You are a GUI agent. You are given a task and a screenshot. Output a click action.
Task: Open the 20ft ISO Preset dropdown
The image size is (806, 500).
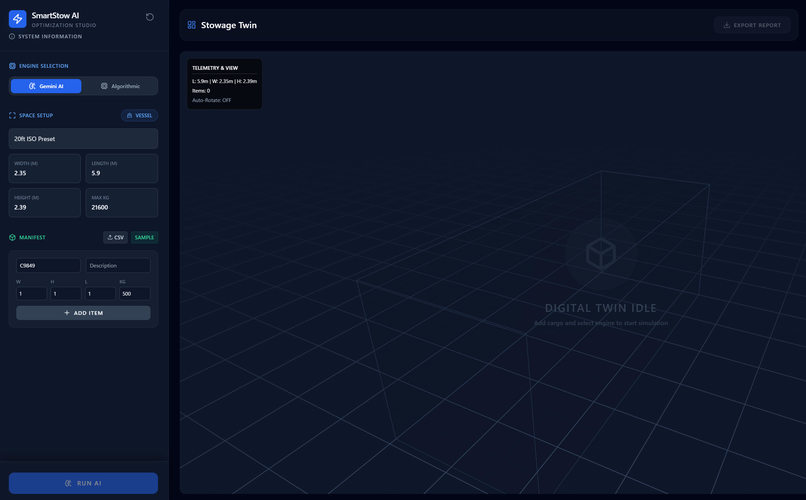coord(83,139)
